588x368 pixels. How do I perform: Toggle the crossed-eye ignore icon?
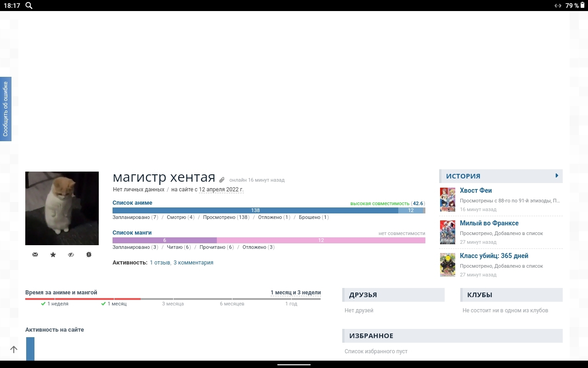coord(71,254)
